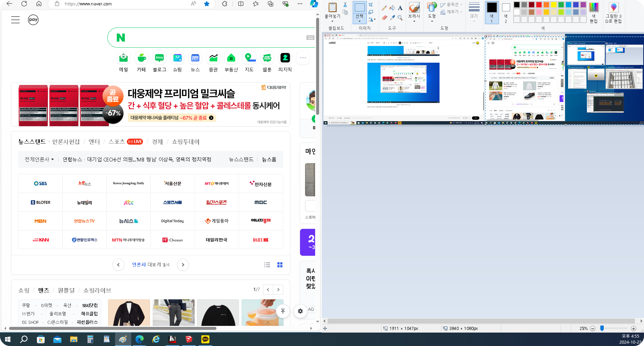Go to next page of press list

pos(183,265)
